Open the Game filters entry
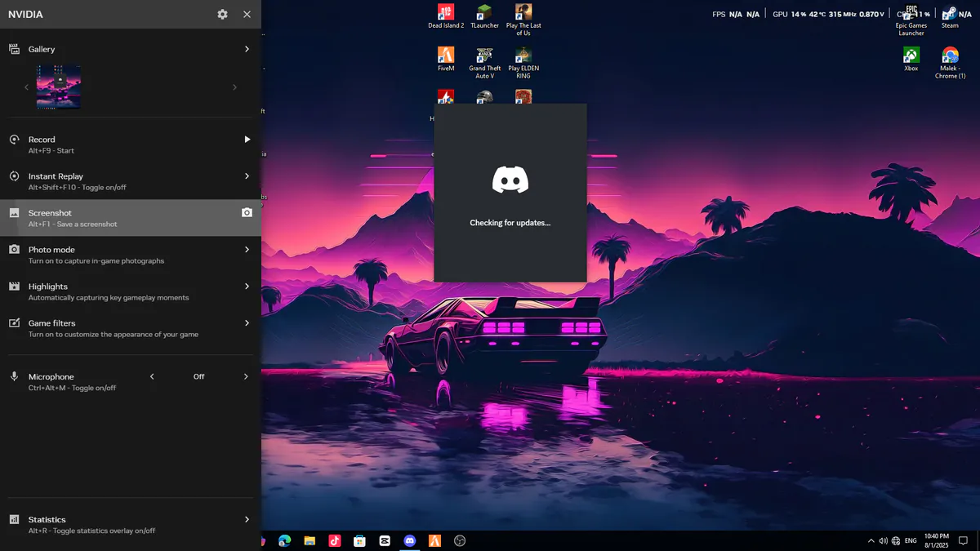Image resolution: width=980 pixels, height=551 pixels. 131,328
